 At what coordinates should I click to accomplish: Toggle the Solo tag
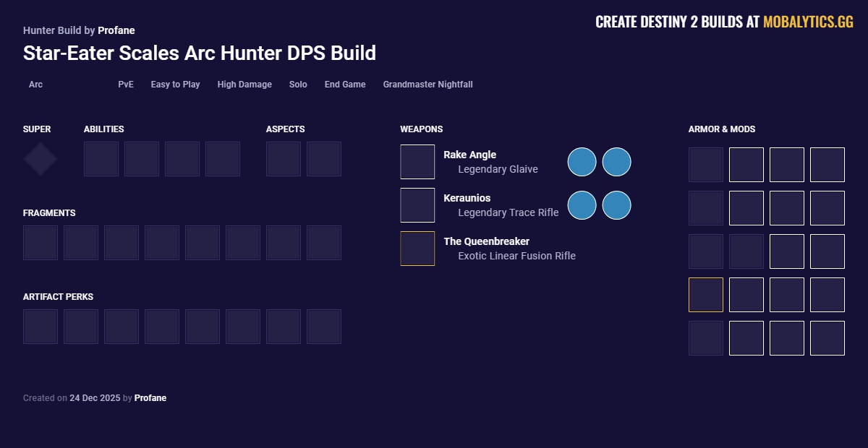[x=298, y=85]
